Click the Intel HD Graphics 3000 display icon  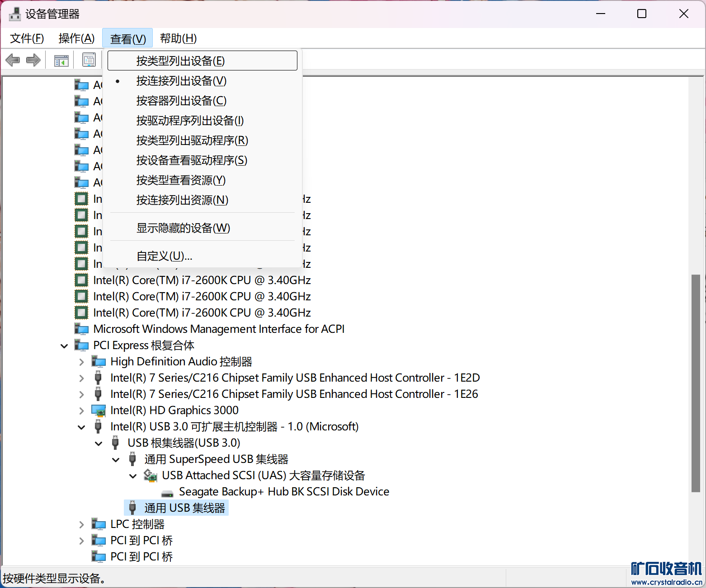pyautogui.click(x=99, y=410)
